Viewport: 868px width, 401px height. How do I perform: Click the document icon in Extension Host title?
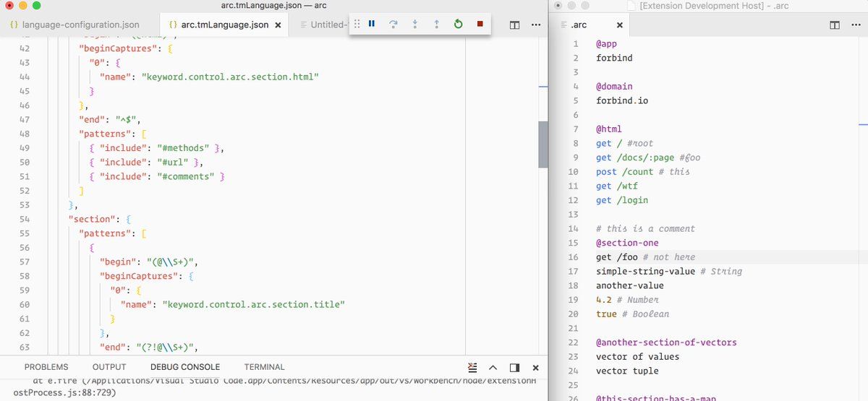[x=630, y=6]
